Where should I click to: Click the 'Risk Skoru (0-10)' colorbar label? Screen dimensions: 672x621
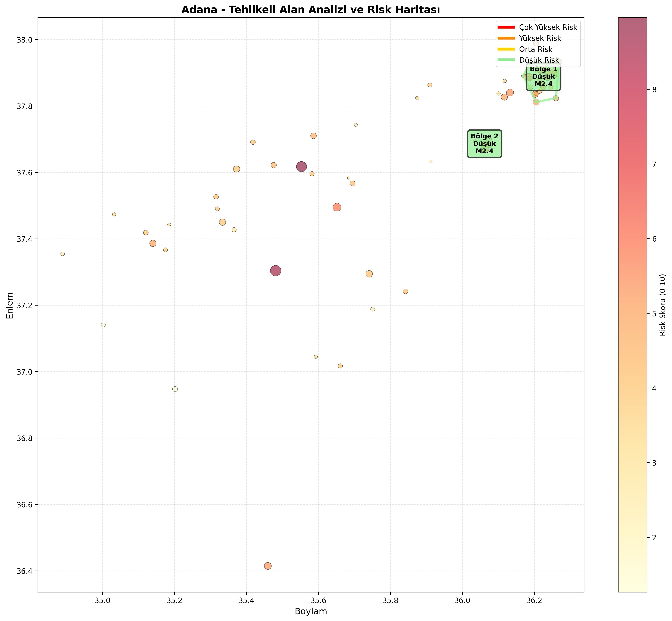662,305
